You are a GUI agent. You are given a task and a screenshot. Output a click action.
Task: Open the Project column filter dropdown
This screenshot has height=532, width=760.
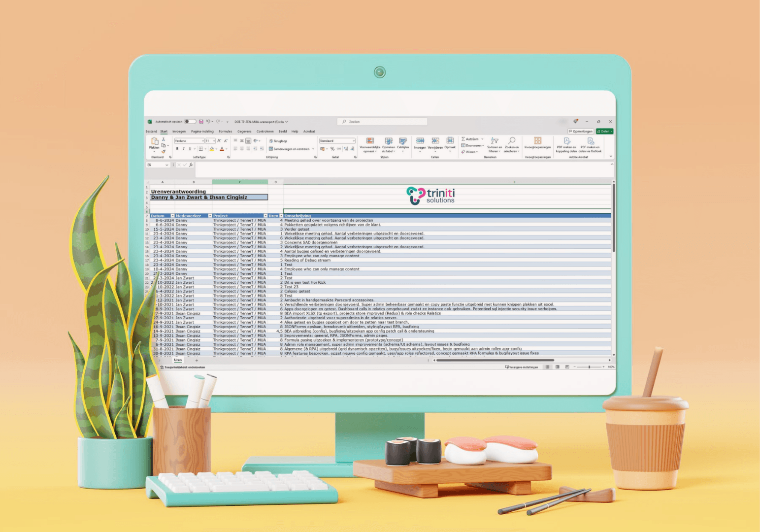[265, 216]
